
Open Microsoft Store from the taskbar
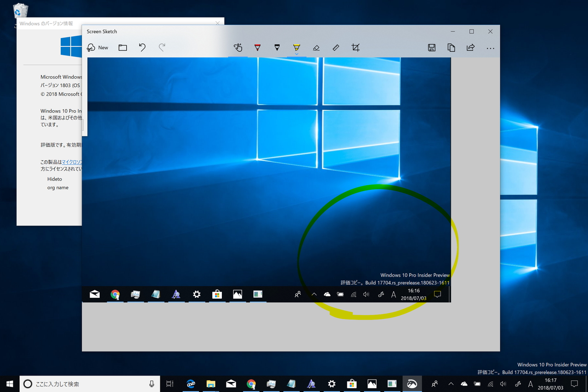coord(352,384)
